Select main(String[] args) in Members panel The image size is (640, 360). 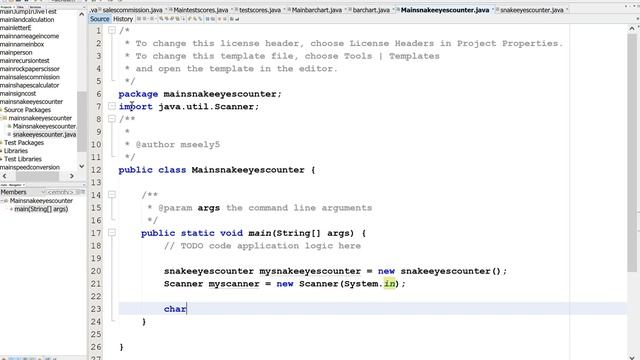[41, 209]
